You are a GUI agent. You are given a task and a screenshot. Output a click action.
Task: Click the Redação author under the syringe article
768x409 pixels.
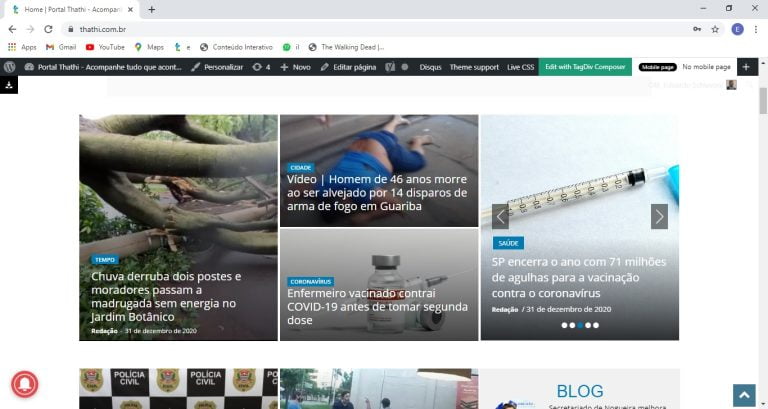505,310
